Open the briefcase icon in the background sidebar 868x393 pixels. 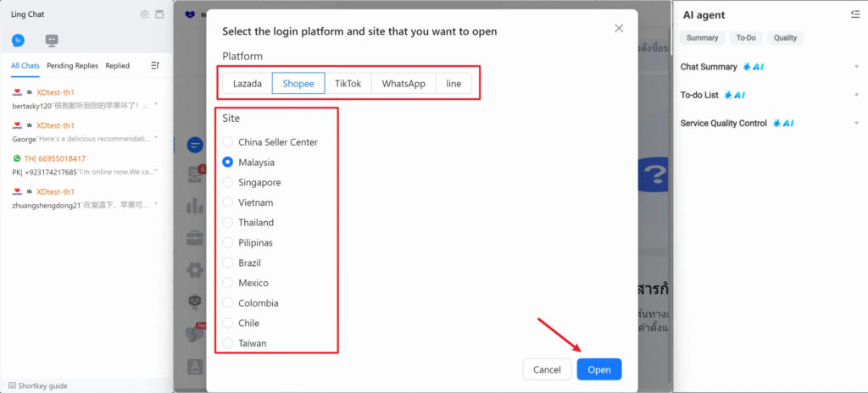click(195, 238)
